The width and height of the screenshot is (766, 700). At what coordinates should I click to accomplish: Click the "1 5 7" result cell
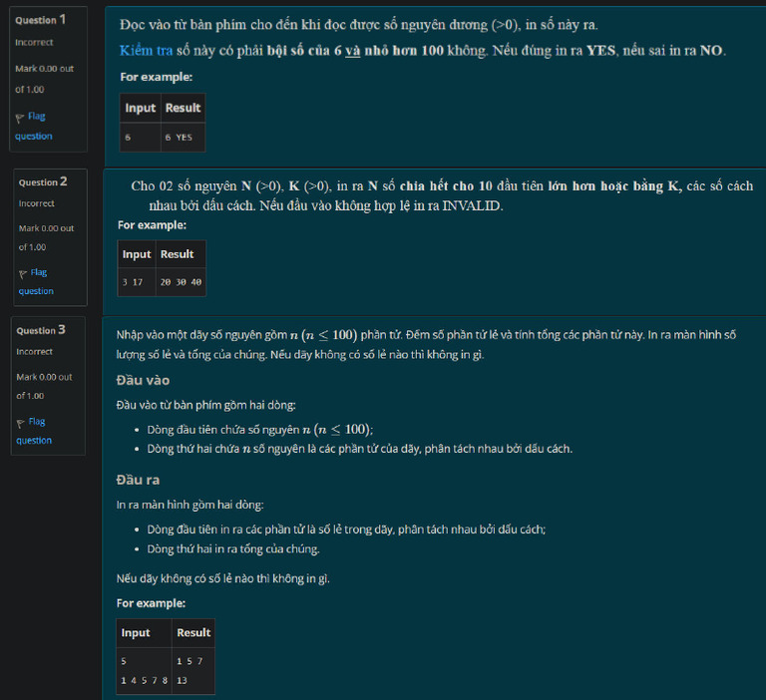tap(189, 661)
